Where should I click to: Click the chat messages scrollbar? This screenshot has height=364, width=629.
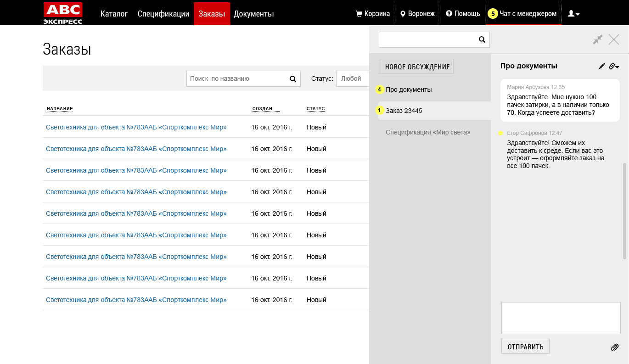(x=624, y=211)
